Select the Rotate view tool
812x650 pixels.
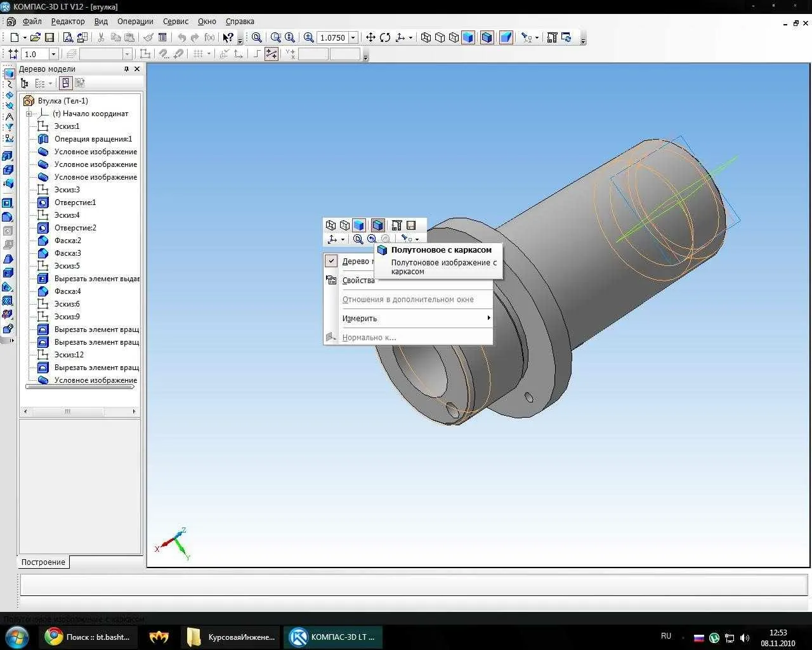coord(385,37)
